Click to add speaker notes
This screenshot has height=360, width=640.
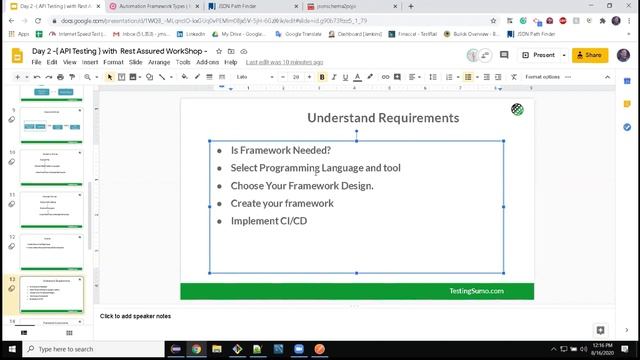click(x=135, y=316)
